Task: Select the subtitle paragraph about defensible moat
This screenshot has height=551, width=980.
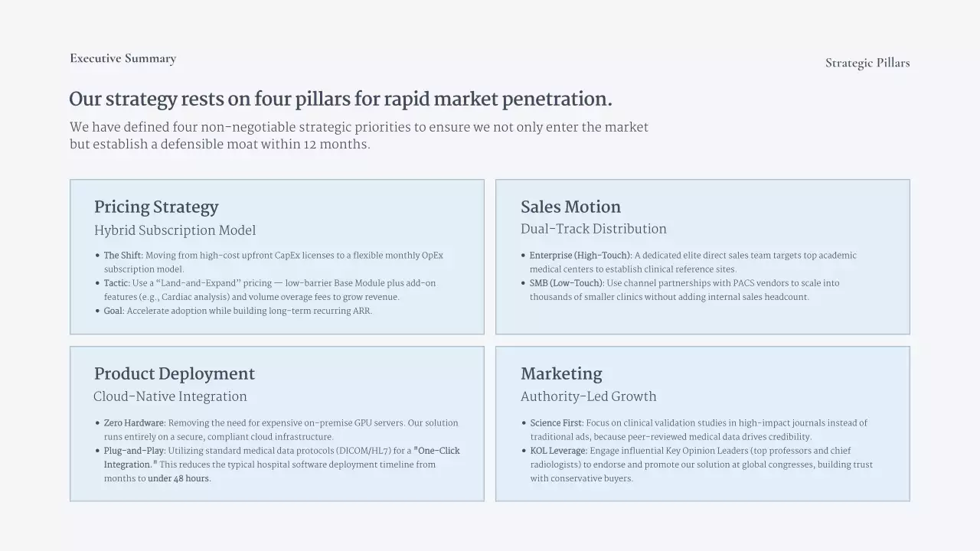Action: click(358, 135)
